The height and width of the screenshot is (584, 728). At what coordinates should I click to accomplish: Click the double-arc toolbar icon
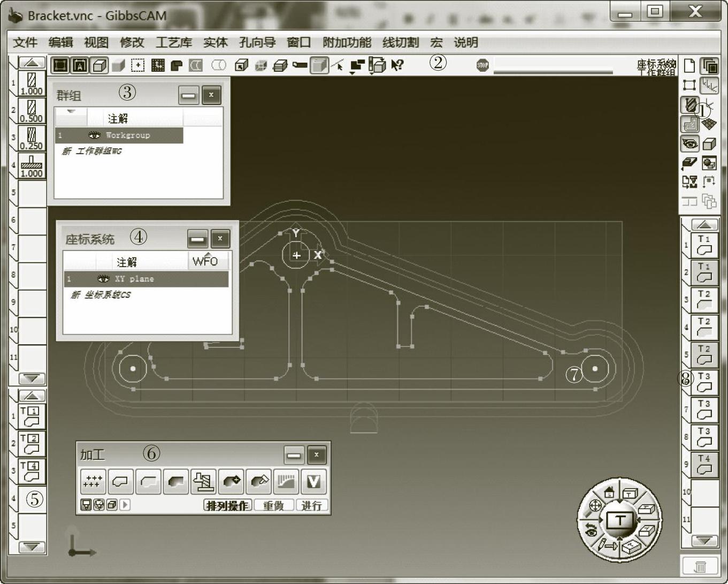pyautogui.click(x=196, y=65)
